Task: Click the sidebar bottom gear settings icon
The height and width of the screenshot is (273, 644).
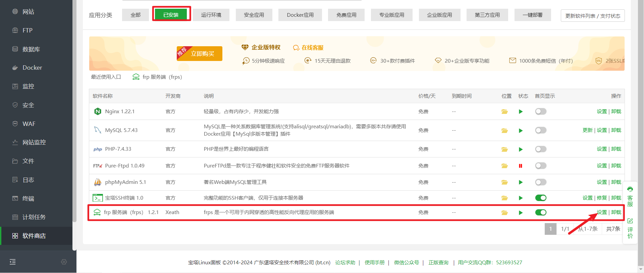Action: [x=64, y=262]
